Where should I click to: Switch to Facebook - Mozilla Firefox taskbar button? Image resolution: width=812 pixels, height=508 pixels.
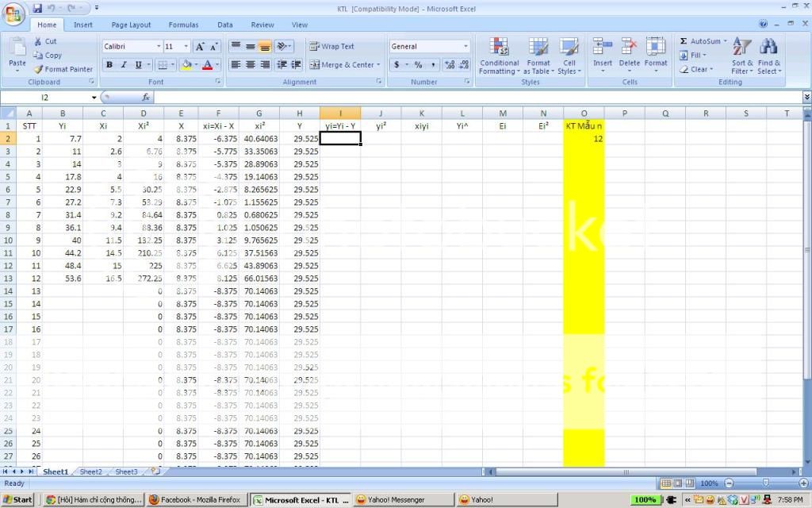coord(197,500)
